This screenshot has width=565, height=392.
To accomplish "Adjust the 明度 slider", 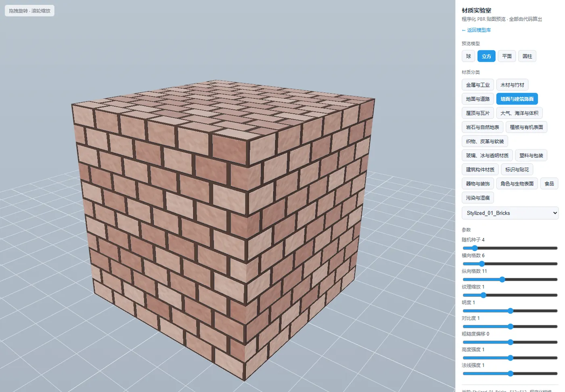I will click(510, 311).
